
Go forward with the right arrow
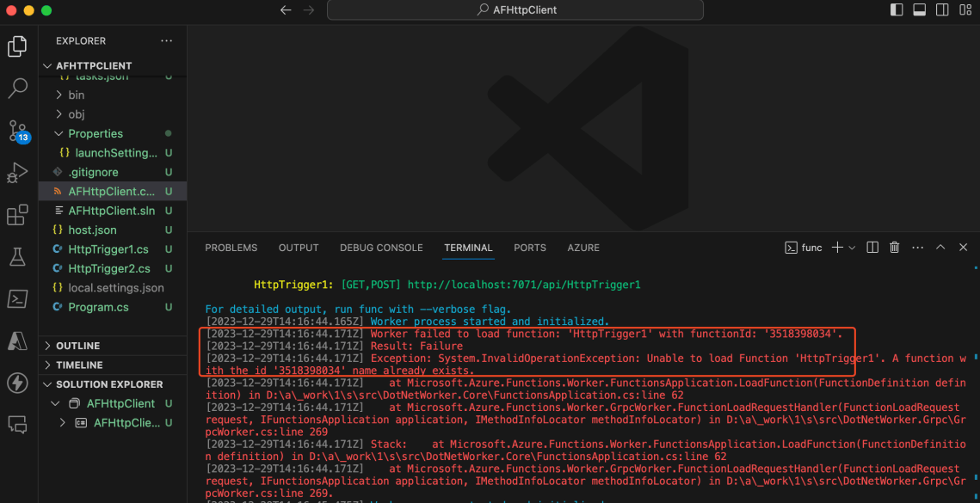(x=308, y=10)
